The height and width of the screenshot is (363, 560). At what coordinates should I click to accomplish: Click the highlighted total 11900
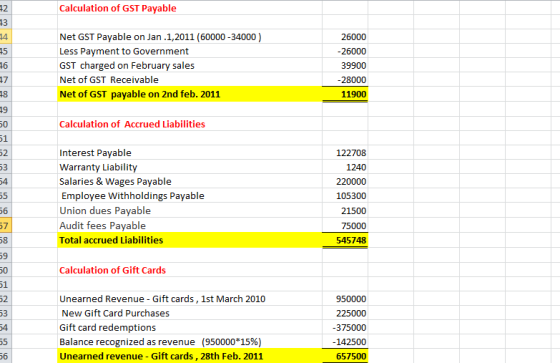tap(345, 94)
